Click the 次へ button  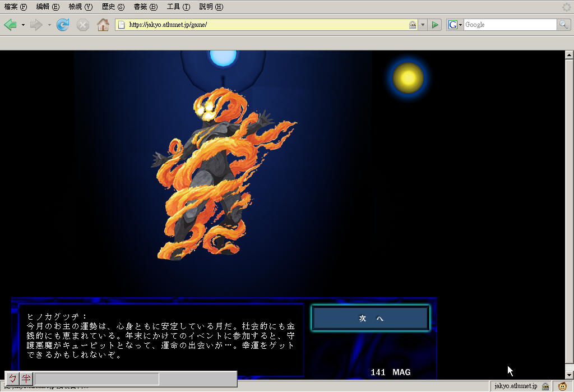(x=370, y=318)
